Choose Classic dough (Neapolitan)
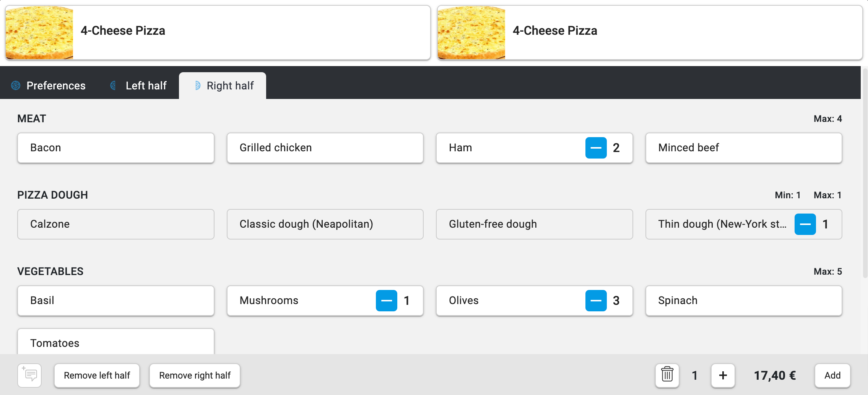 [325, 224]
